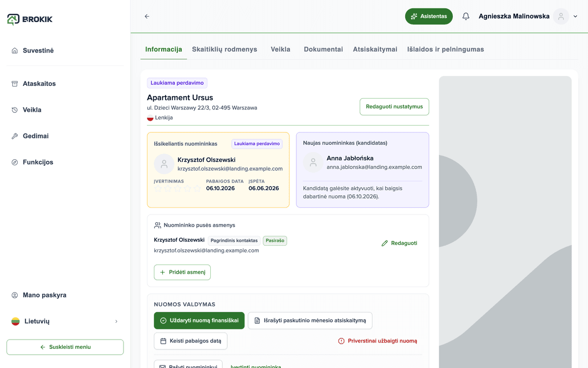Click the people icon beside Nuomininko pusės asmenys
Screen dimensions: 588x368
(x=157, y=225)
